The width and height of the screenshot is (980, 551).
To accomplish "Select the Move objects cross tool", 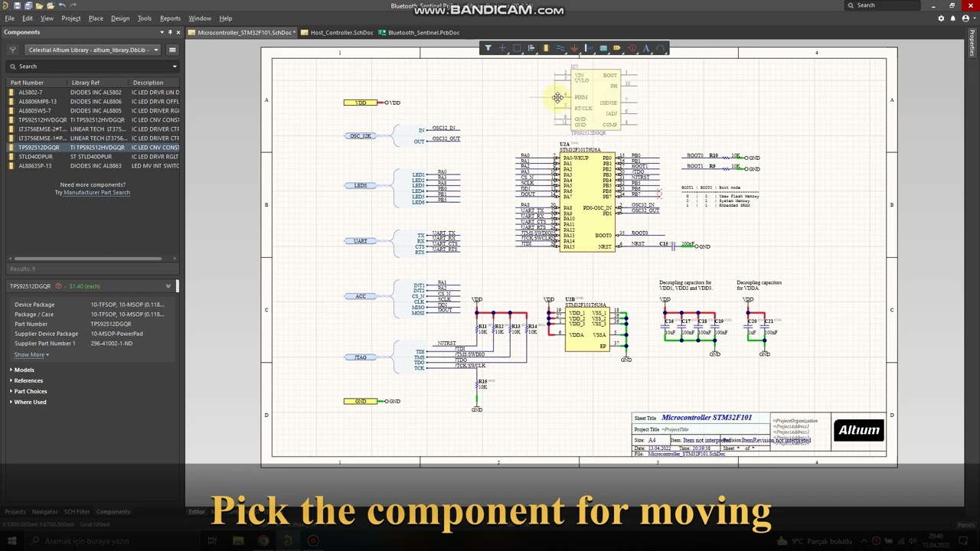I will tap(502, 48).
